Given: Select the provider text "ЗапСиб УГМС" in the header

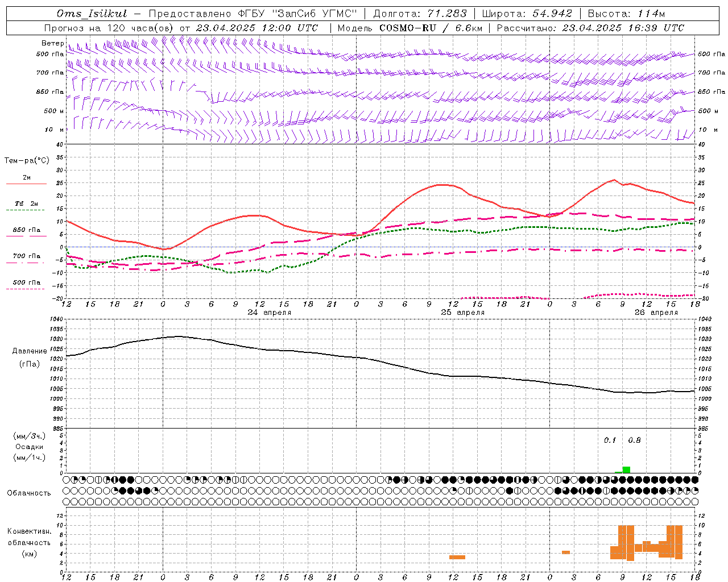Looking at the screenshot, I should (x=315, y=14).
